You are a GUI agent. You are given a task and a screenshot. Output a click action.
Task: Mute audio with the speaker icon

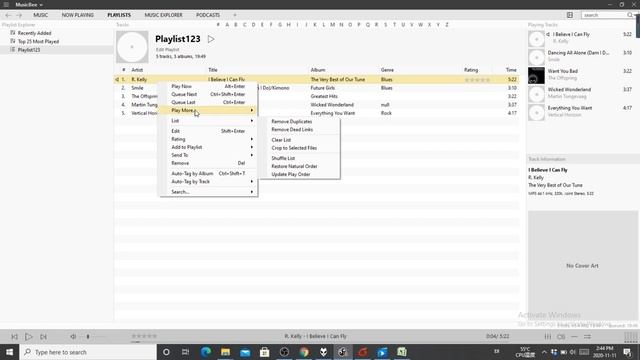pos(73,337)
